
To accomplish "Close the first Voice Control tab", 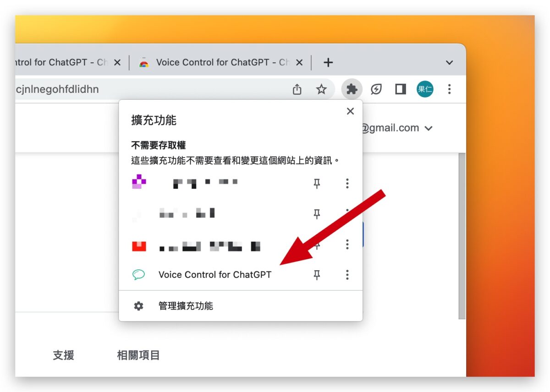I will [x=117, y=62].
